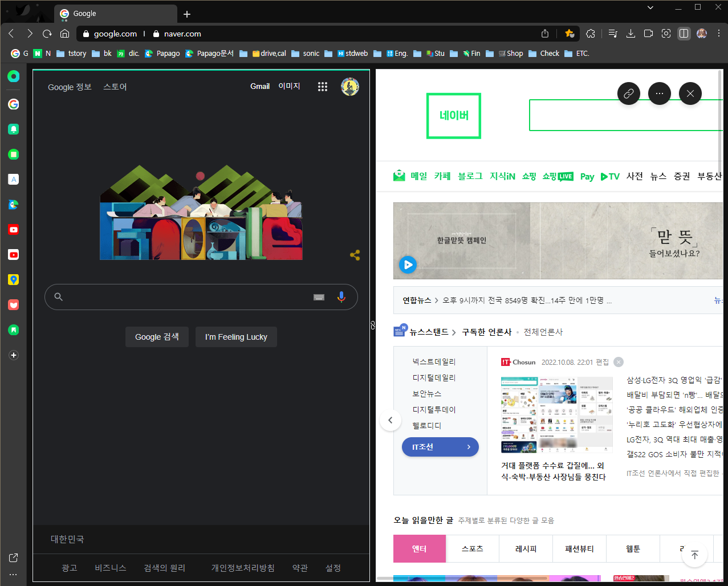
Task: Open the green notification bell in the sidebar
Action: click(14, 129)
